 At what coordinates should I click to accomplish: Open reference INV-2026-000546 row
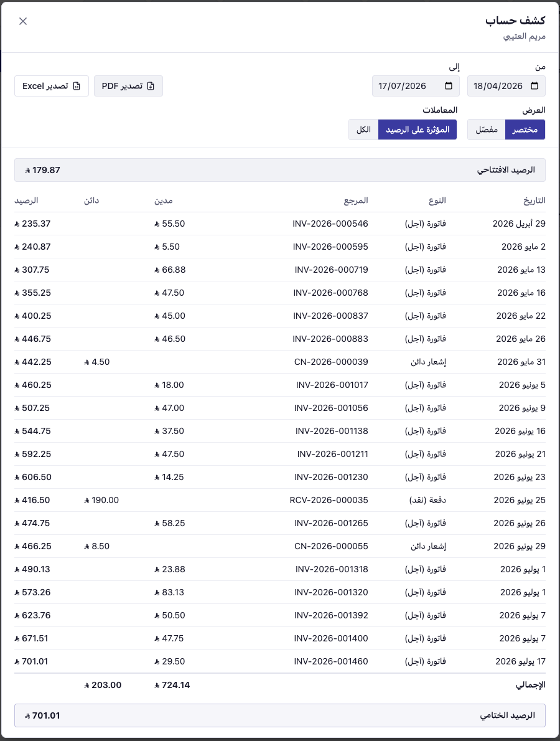pyautogui.click(x=280, y=224)
